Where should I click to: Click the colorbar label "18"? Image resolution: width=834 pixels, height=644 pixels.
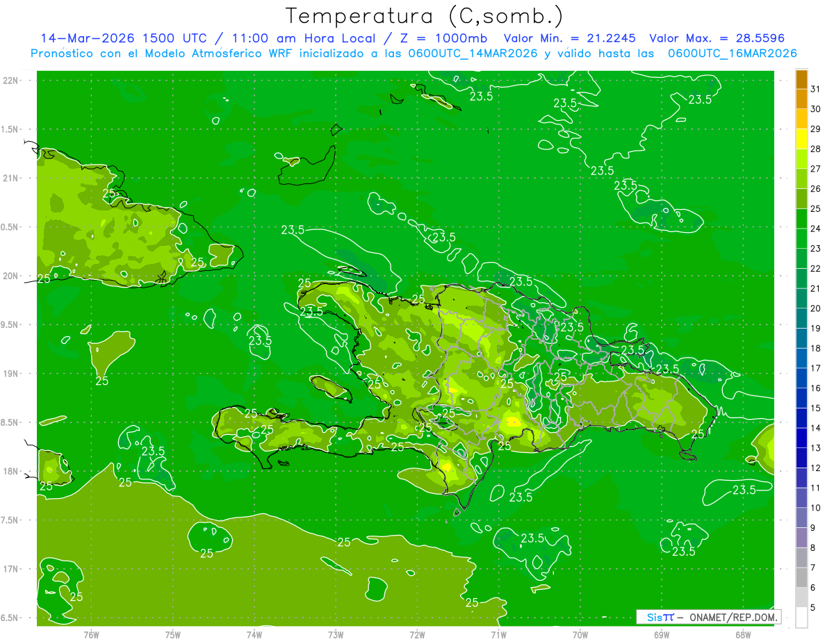816,348
